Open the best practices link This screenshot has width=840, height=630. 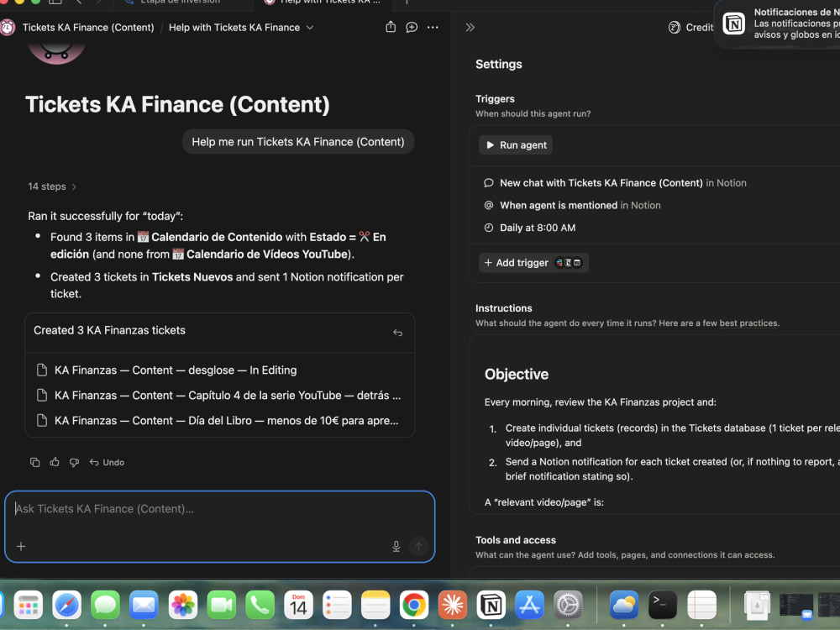(x=748, y=323)
